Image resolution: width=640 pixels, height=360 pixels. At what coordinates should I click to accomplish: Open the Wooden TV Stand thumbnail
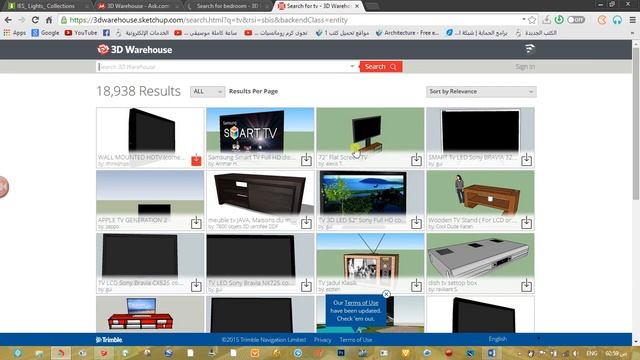(480, 193)
